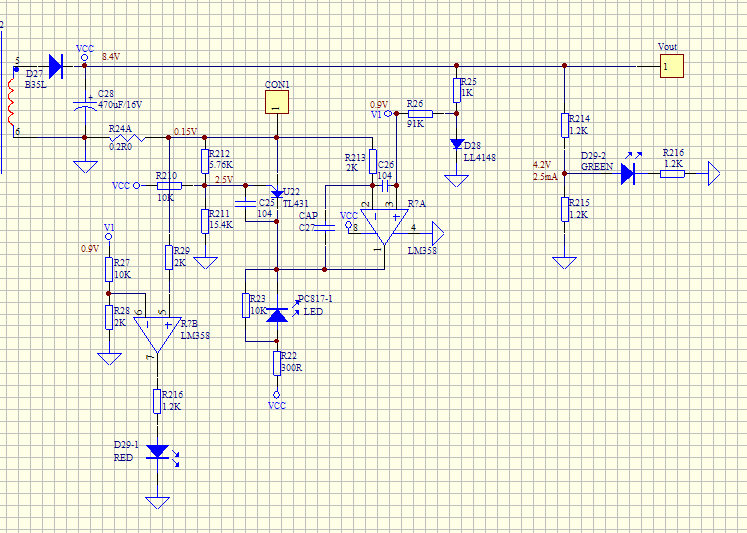Screen dimensions: 747x533
Task: Select the R214 1.2K resistor
Action: 565,123
